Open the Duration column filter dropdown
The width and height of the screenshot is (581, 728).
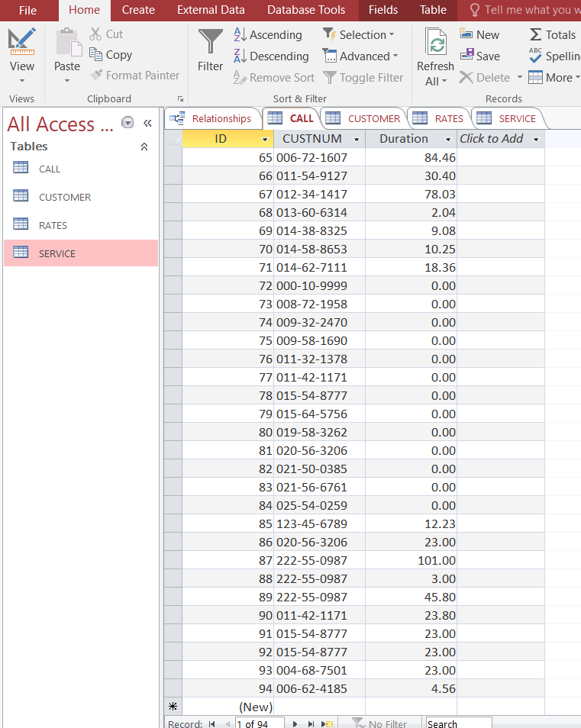448,140
